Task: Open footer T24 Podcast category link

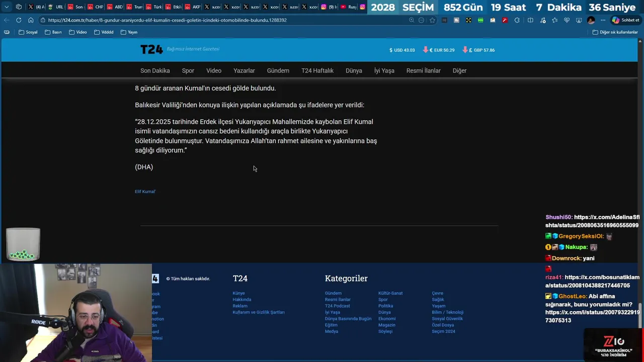Action: click(x=337, y=306)
